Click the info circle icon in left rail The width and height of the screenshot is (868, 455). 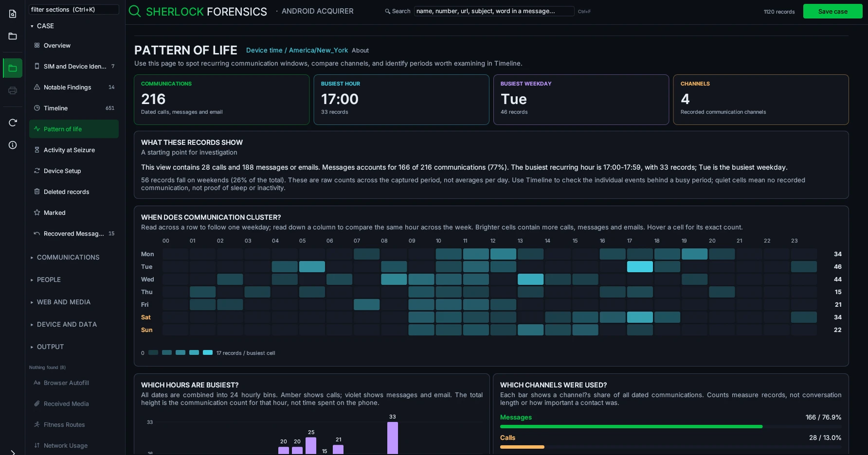[x=13, y=145]
